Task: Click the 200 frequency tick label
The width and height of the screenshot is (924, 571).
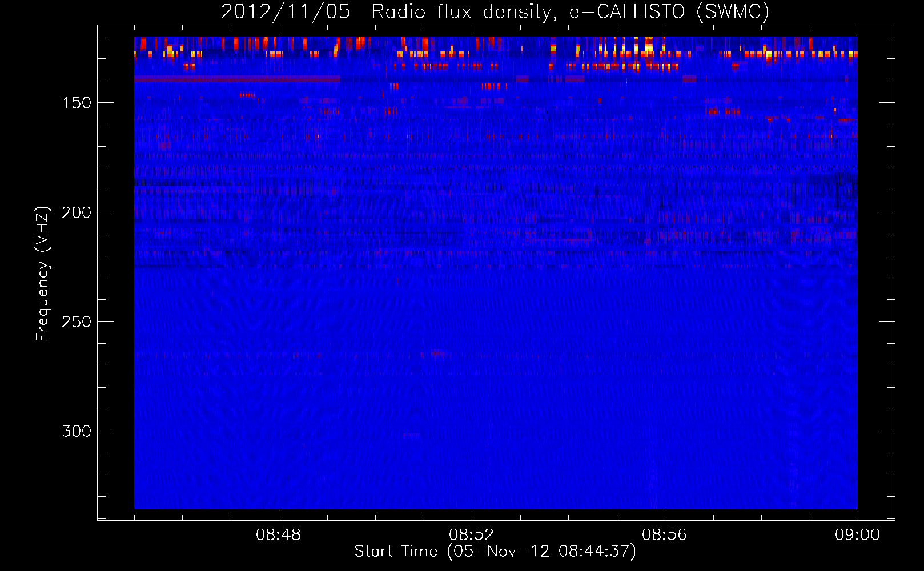Action: pos(77,212)
